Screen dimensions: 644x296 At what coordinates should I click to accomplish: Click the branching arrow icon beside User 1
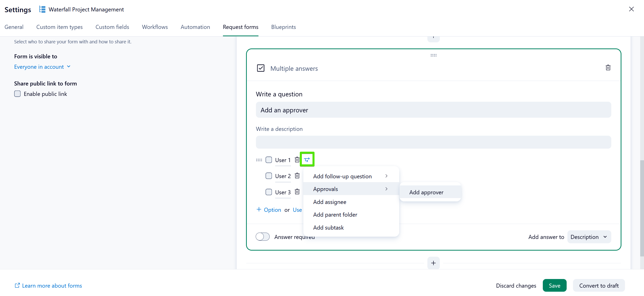[x=307, y=160]
